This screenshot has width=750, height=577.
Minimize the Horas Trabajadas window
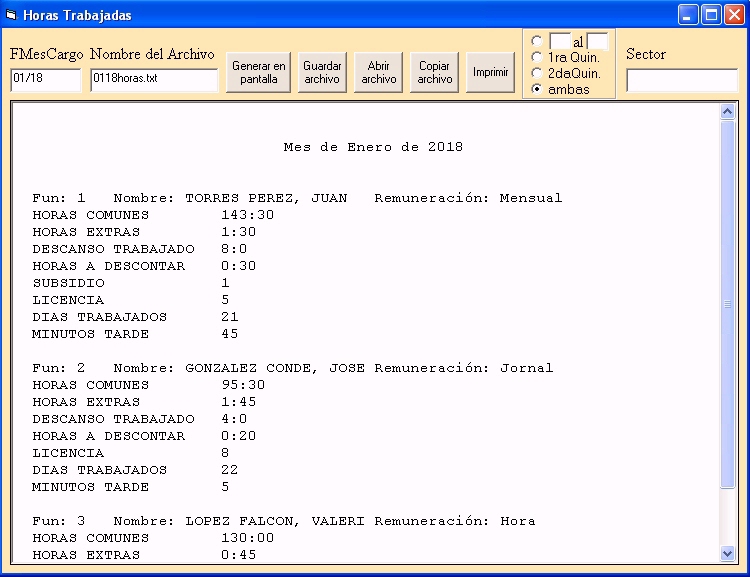[x=688, y=15]
